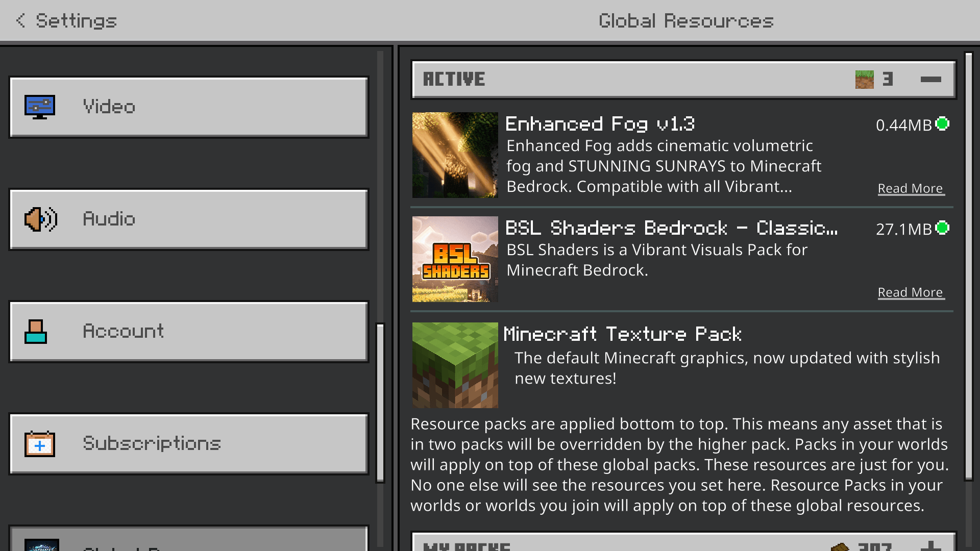Click the Minecraft Texture Pack thumbnail
This screenshot has height=551, width=980.
[455, 365]
